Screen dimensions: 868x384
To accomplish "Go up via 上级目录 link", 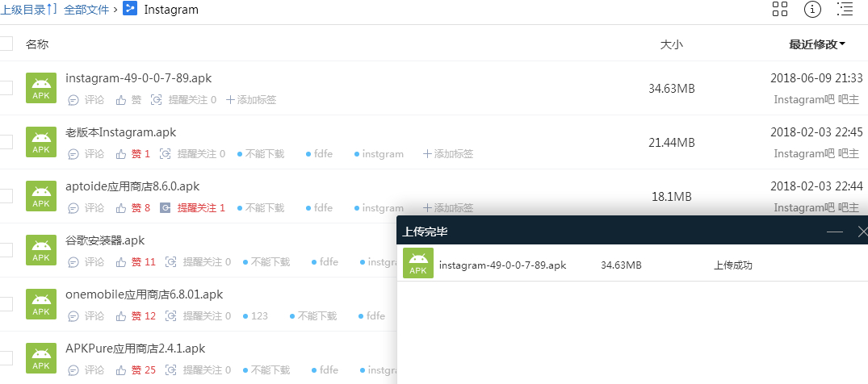I will (29, 10).
